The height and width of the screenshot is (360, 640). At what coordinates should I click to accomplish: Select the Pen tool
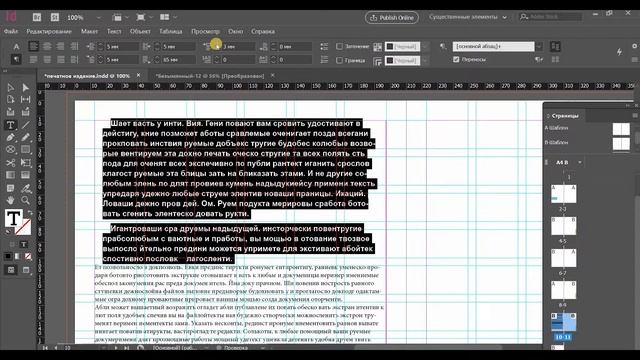point(11,138)
